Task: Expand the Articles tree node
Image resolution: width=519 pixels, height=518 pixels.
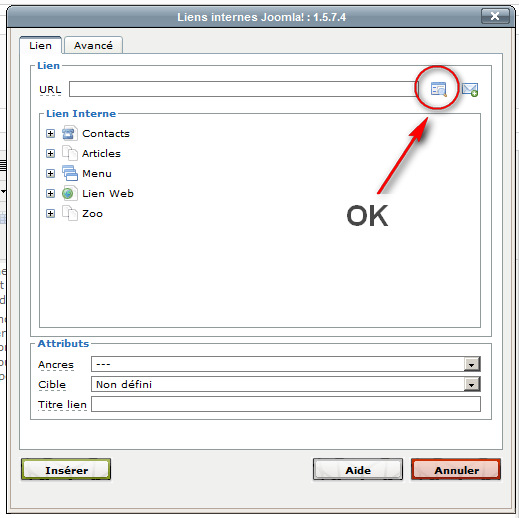Action: coord(50,154)
